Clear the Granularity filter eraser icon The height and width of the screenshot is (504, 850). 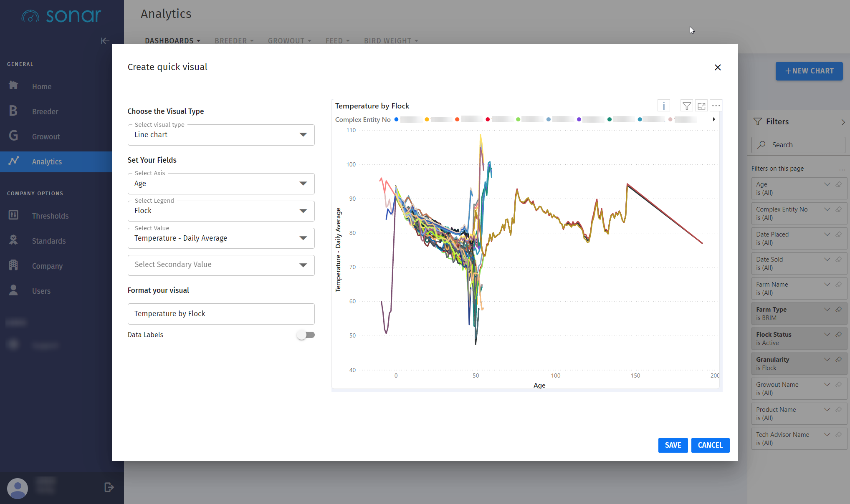[838, 359]
